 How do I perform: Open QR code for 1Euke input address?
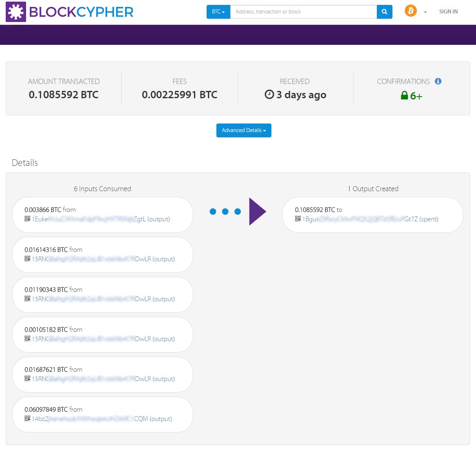coord(27,218)
